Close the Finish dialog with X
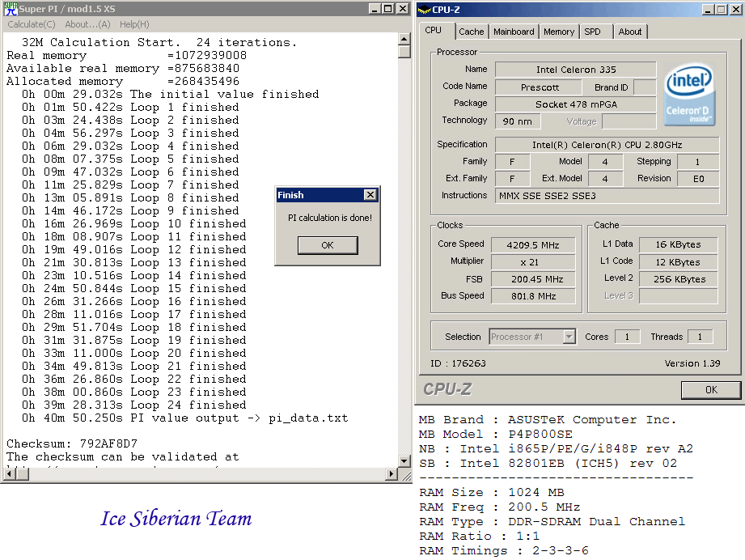The height and width of the screenshot is (560, 745). pyautogui.click(x=370, y=194)
